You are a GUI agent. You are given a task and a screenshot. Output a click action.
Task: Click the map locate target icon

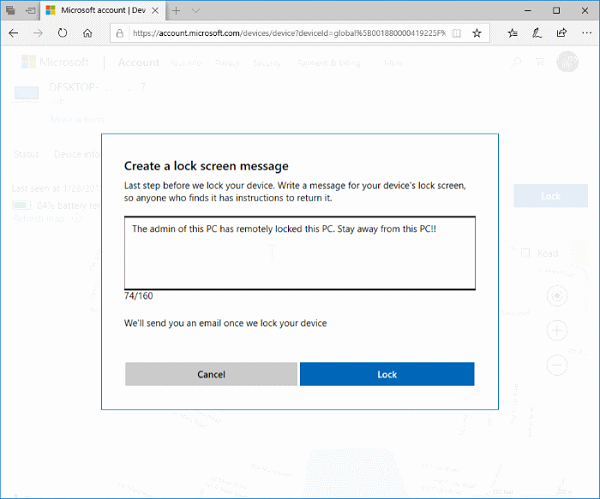coord(558,296)
